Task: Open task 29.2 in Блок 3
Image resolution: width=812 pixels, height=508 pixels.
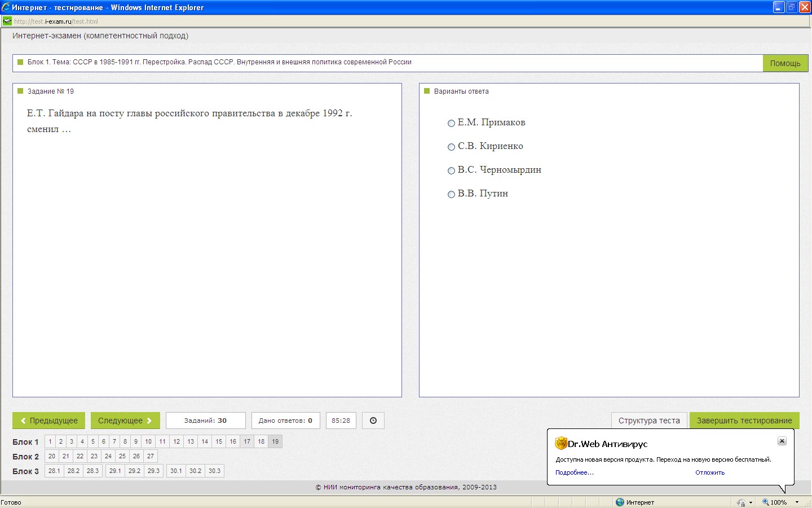Action: point(134,471)
